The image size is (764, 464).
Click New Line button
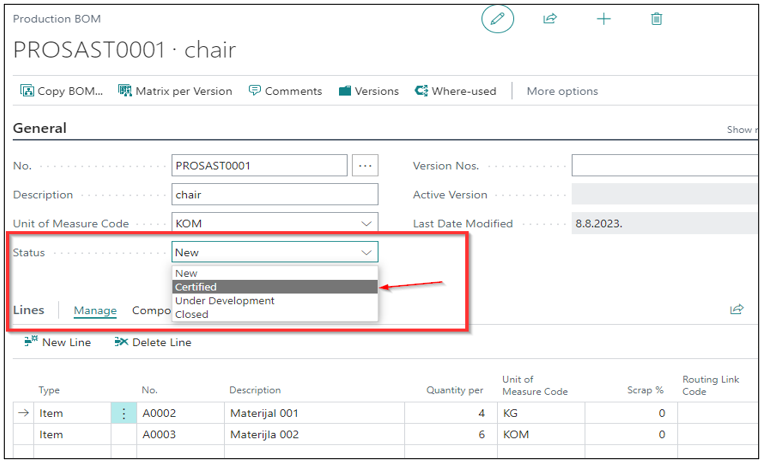(x=57, y=342)
